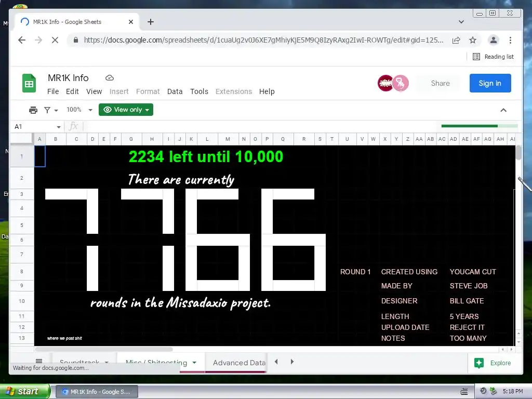This screenshot has width=532, height=399.
Task: Click the Share button
Action: pos(440,83)
